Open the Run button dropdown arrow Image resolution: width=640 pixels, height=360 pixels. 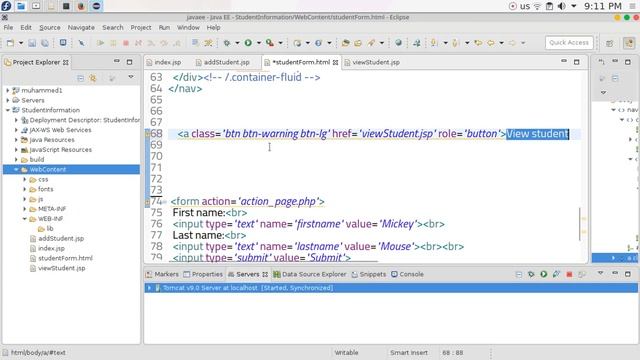pos(258,43)
